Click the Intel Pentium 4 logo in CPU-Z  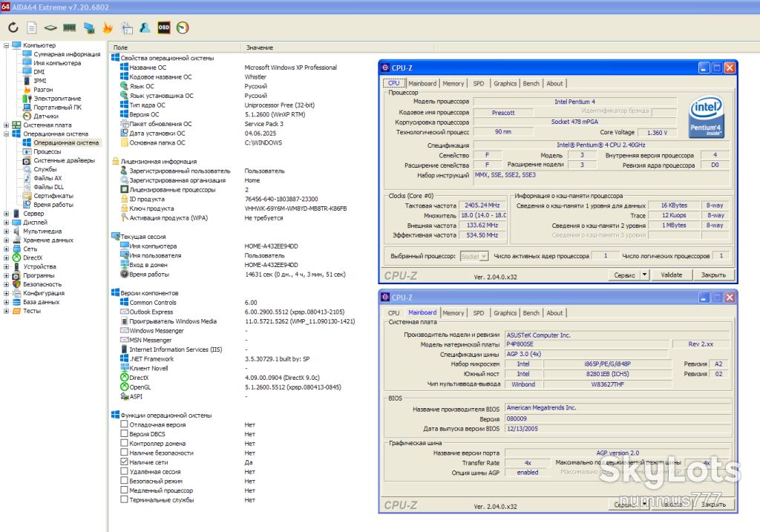[x=707, y=116]
